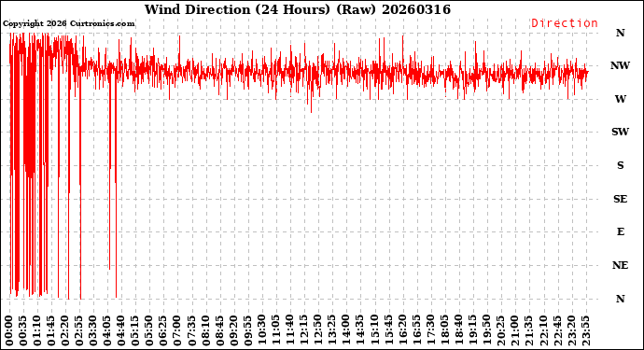This screenshot has height=350, width=644.
Task: Click the '00:00' time axis label
Action: click(x=9, y=330)
